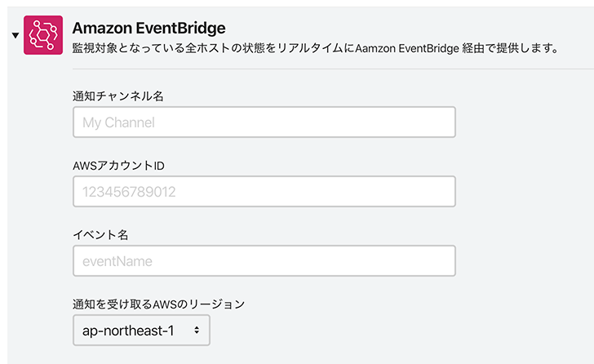Click the pink Amazon EventBridge service icon
This screenshot has width=594, height=364.
click(x=43, y=35)
